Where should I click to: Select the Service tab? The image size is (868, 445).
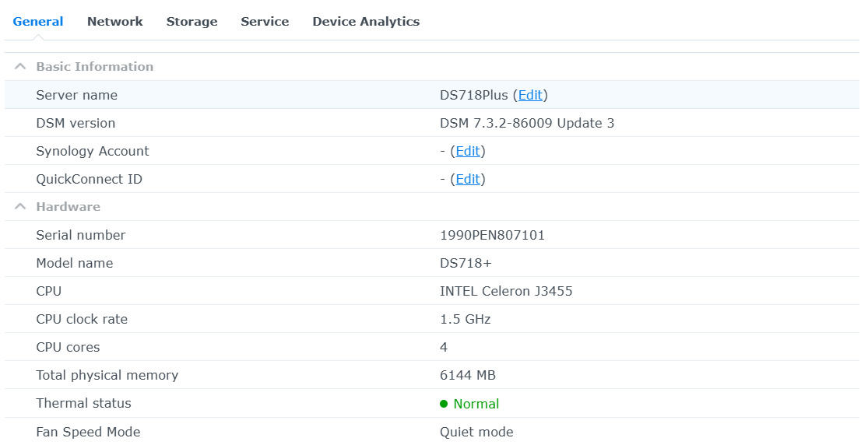coord(265,22)
